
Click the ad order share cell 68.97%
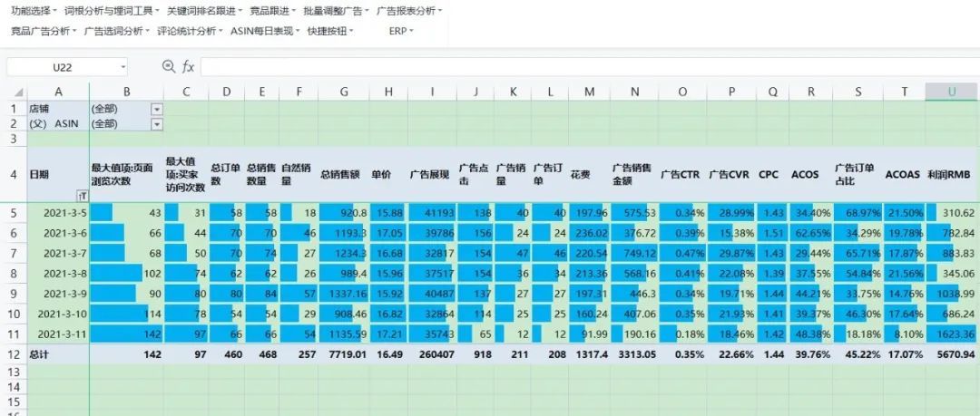pos(857,213)
